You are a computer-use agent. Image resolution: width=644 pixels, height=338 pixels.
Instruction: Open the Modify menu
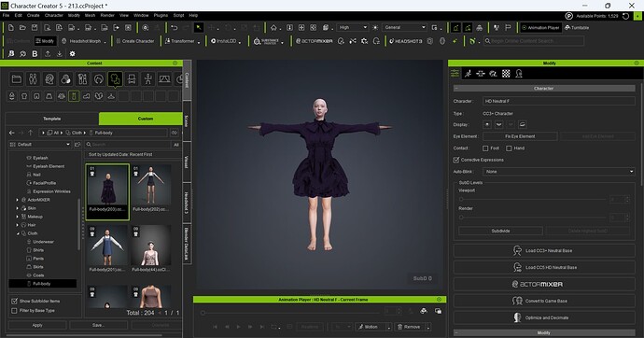click(x=74, y=15)
